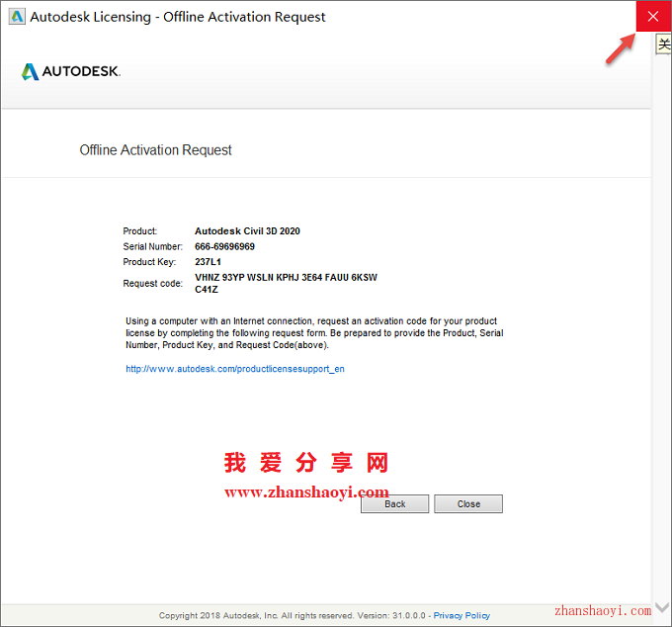This screenshot has height=627, width=672.
Task: Click the Product Key label
Action: [149, 262]
